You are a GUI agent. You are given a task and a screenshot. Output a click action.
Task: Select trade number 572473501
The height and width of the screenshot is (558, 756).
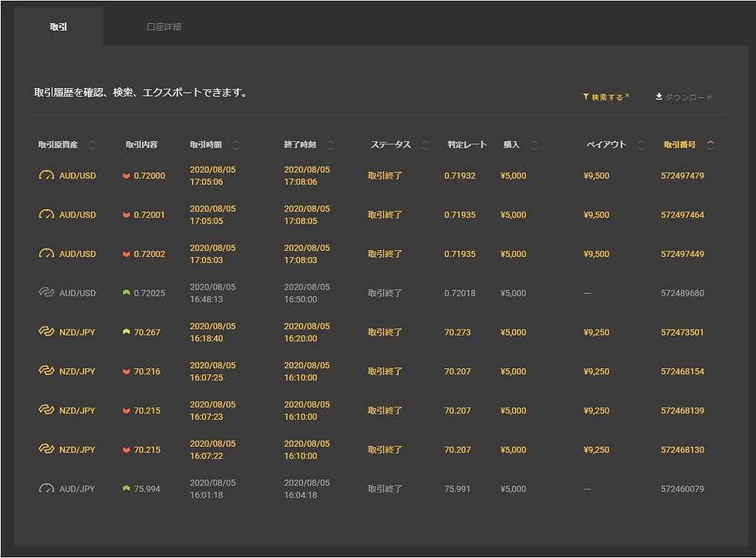coord(682,332)
